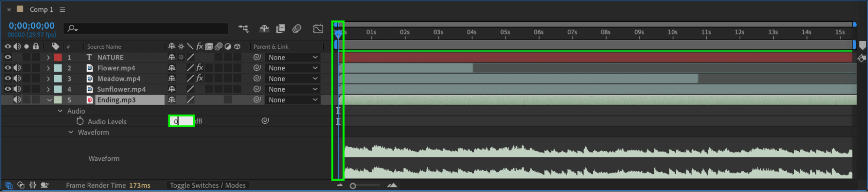868x192 pixels.
Task: Click Toggle Switches / Modes button
Action: 208,185
